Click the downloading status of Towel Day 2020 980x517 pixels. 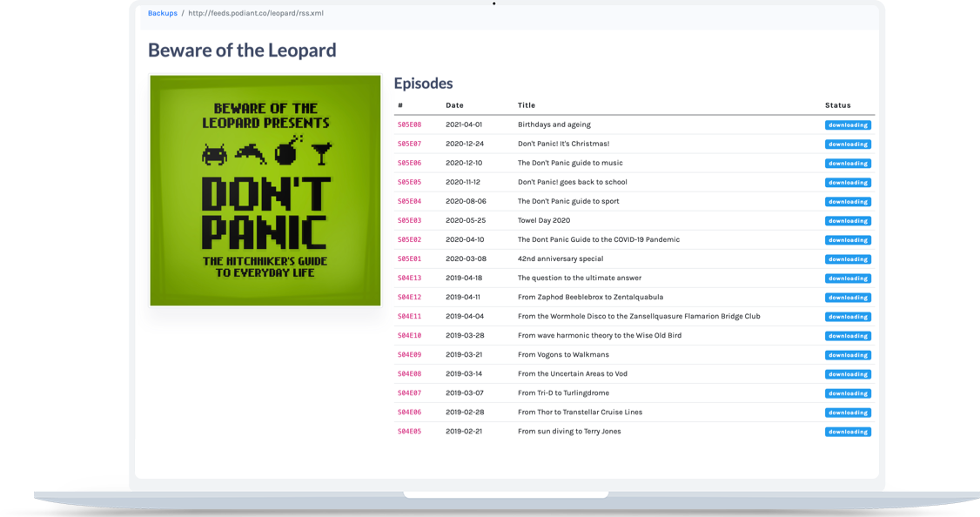[x=848, y=220]
